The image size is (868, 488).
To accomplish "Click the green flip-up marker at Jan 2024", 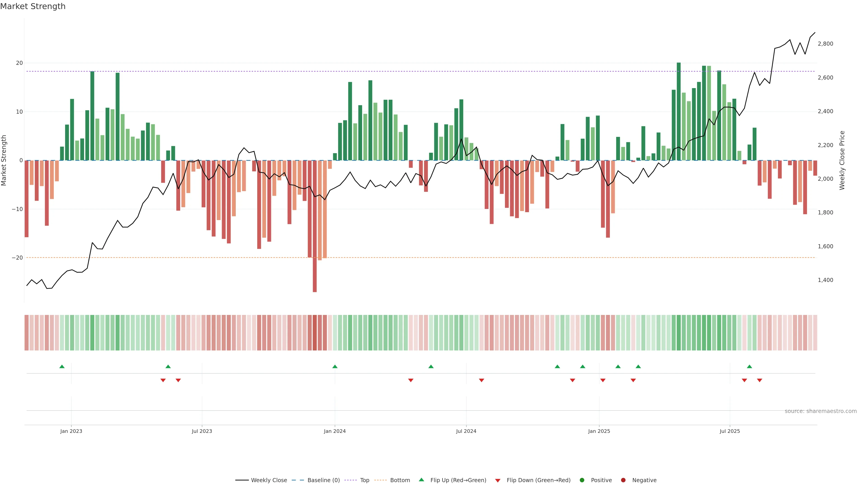I will point(335,366).
